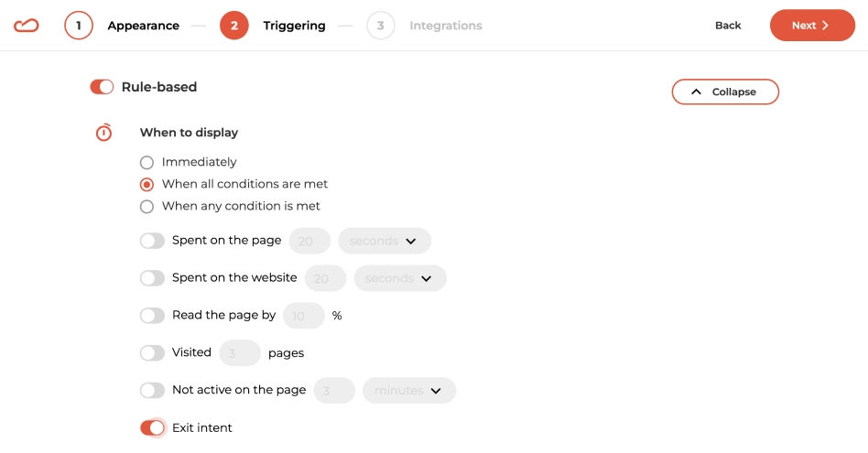Toggle off the Rule-based switch
The width and height of the screenshot is (868, 453).
[x=102, y=87]
